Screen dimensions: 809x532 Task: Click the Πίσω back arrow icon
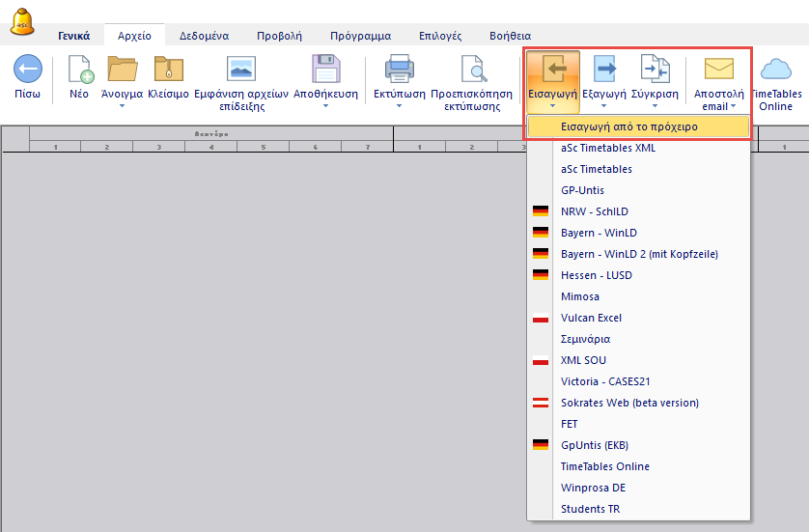point(27,70)
